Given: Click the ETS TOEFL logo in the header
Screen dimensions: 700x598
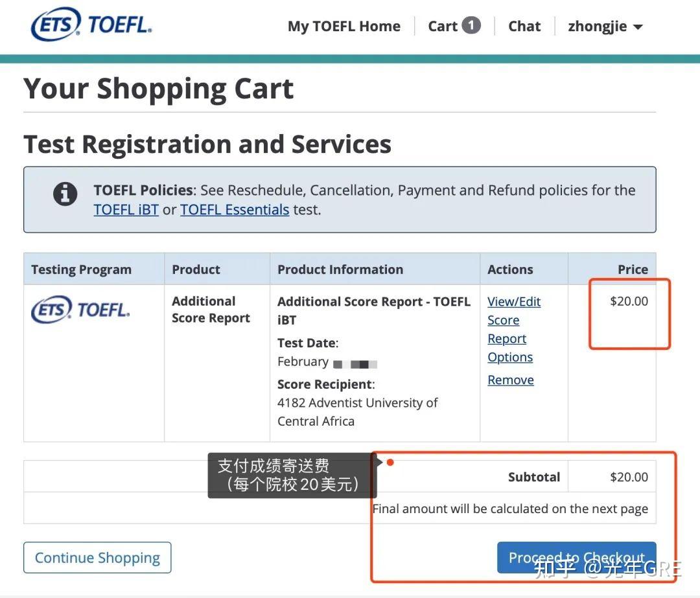Looking at the screenshot, I should [91, 23].
